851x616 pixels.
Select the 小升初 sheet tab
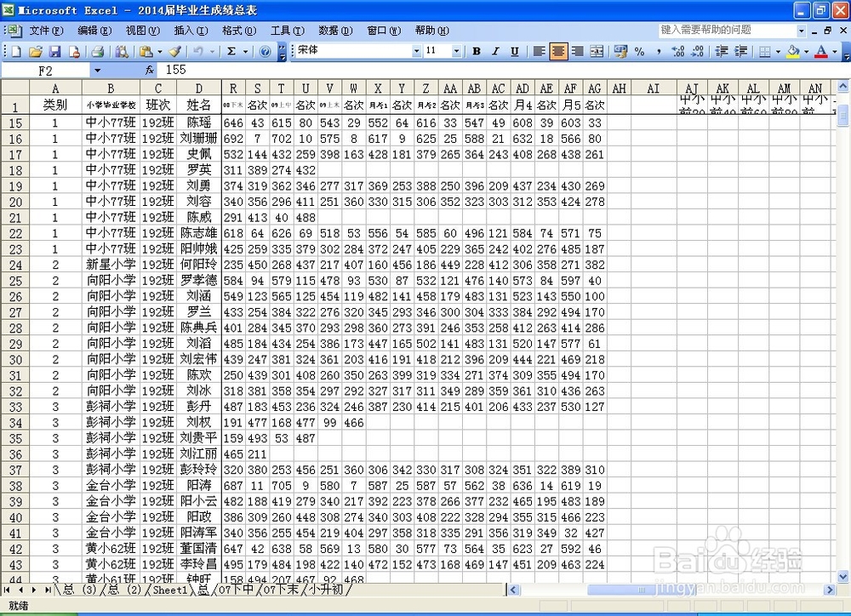click(x=324, y=590)
